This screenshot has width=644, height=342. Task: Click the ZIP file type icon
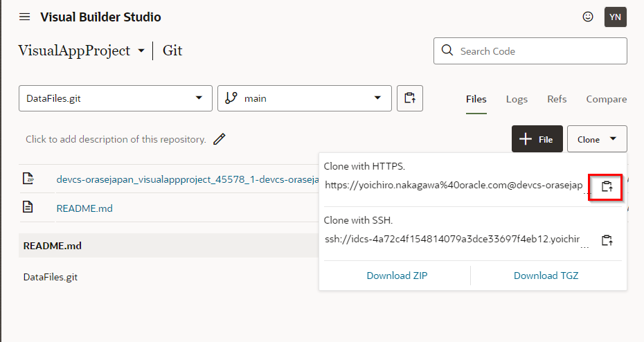pos(28,179)
